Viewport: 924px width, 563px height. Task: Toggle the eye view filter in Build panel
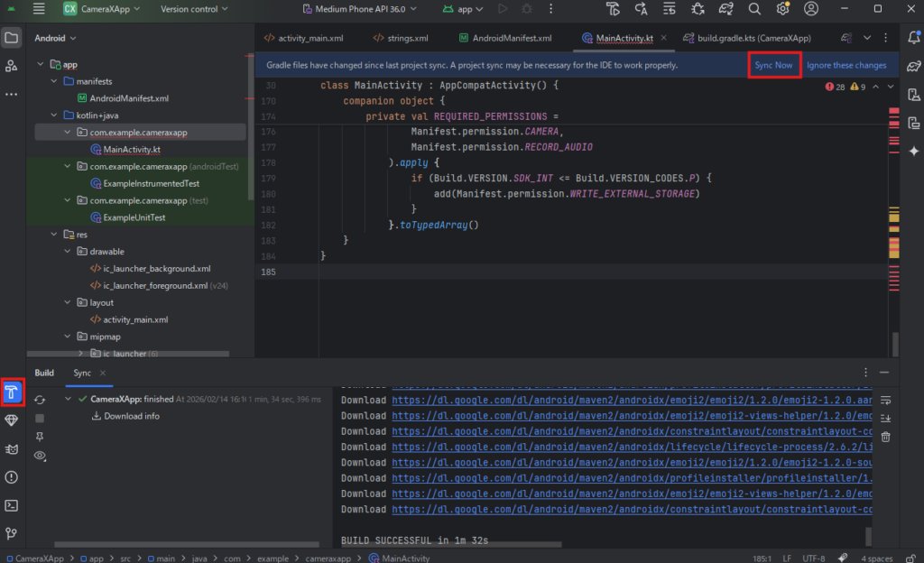(x=40, y=457)
